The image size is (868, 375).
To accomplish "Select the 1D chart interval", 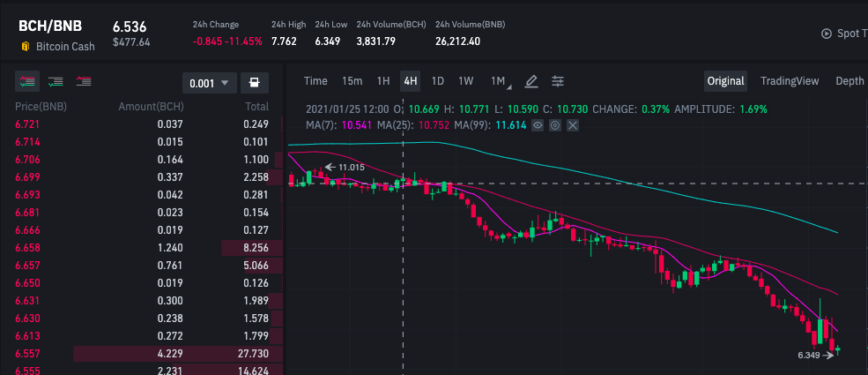I will point(437,81).
